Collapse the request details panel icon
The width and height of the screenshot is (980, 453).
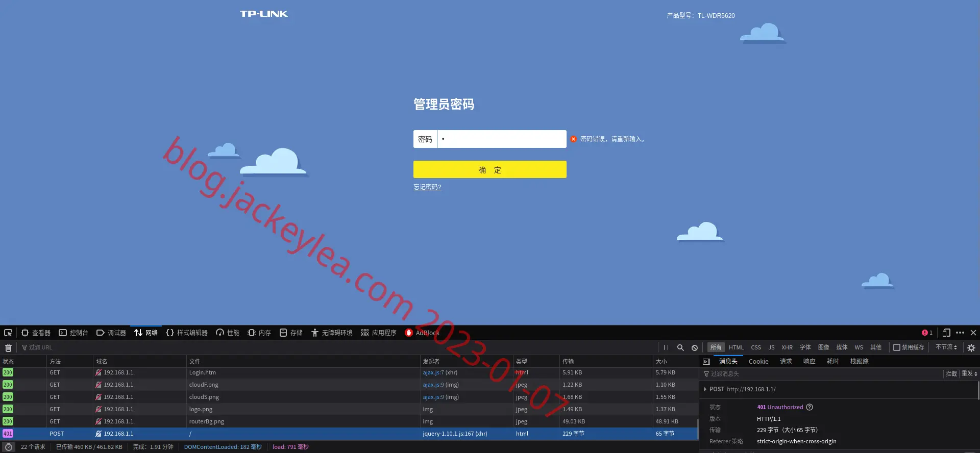706,361
